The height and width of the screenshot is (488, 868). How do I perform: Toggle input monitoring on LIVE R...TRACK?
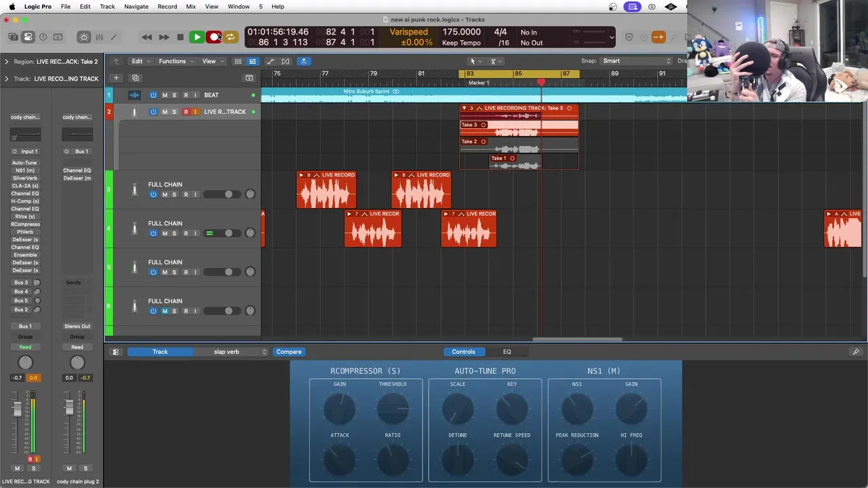pyautogui.click(x=195, y=112)
